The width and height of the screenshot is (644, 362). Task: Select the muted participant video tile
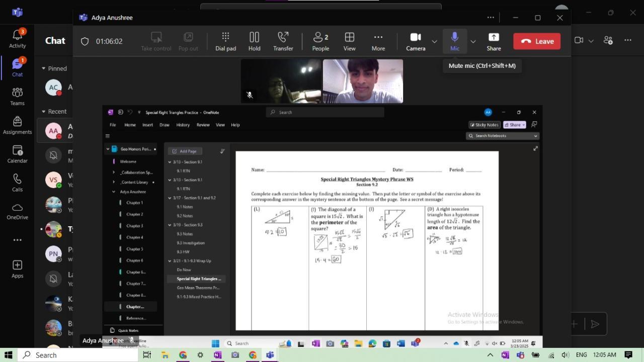(x=281, y=81)
